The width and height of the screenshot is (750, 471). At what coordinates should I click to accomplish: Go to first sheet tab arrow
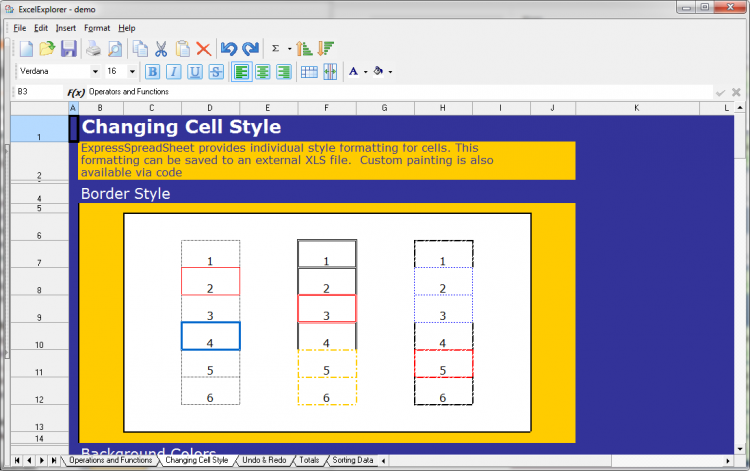coord(17,460)
